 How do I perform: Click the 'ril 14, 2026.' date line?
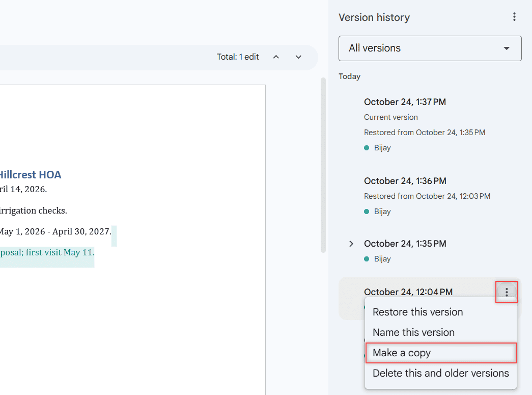coord(23,189)
